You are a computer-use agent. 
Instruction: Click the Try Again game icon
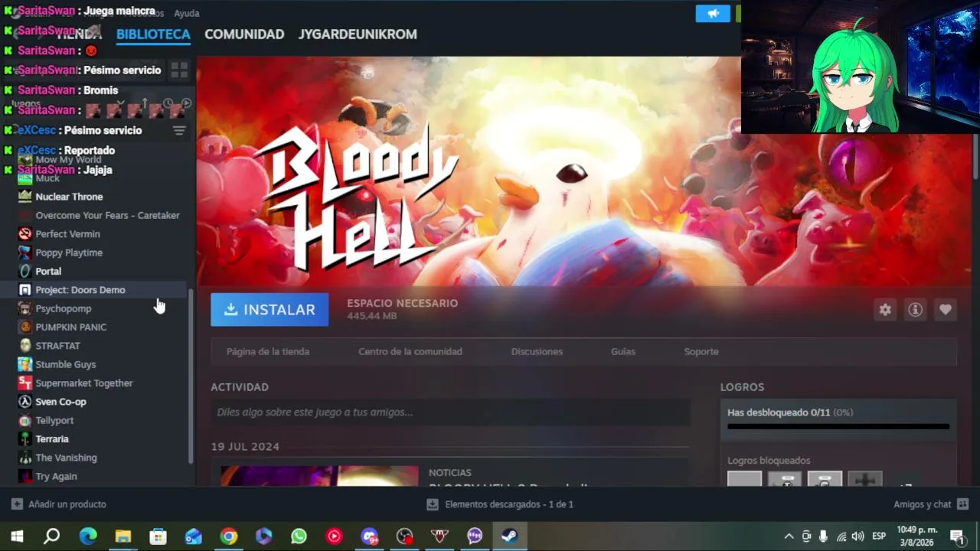coord(25,477)
